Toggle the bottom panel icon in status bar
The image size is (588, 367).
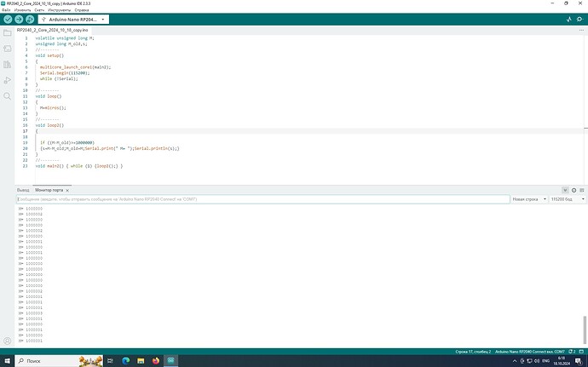click(582, 352)
